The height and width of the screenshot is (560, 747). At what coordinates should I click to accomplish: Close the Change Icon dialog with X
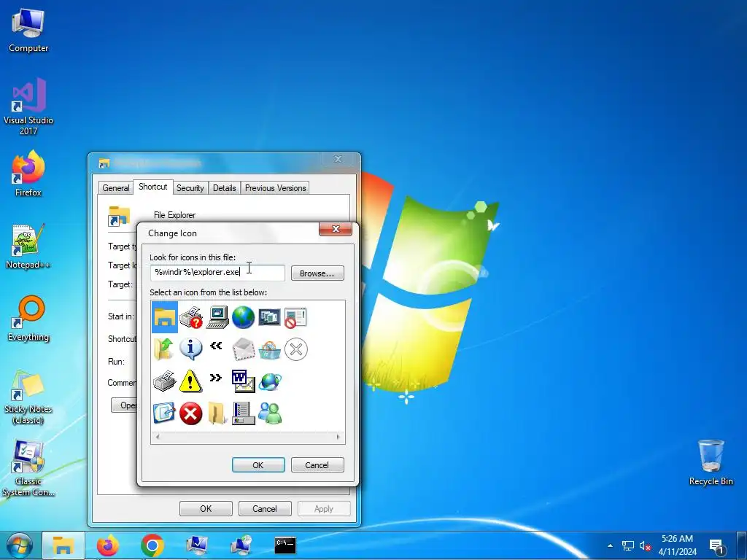336,229
